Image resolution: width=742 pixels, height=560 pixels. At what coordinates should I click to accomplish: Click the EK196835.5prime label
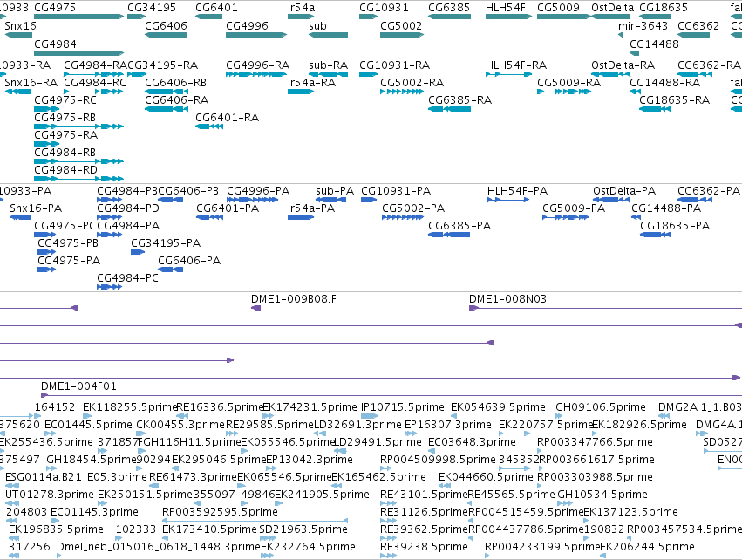[56, 529]
